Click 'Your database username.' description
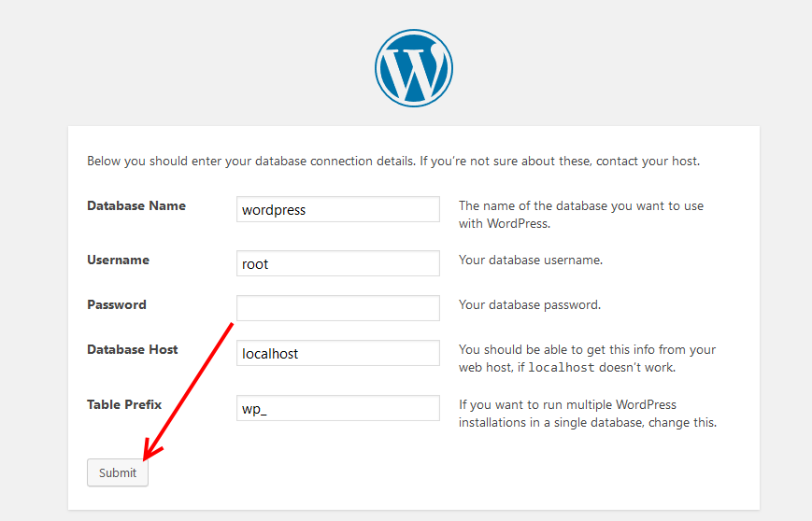Image resolution: width=812 pixels, height=521 pixels. pos(531,260)
